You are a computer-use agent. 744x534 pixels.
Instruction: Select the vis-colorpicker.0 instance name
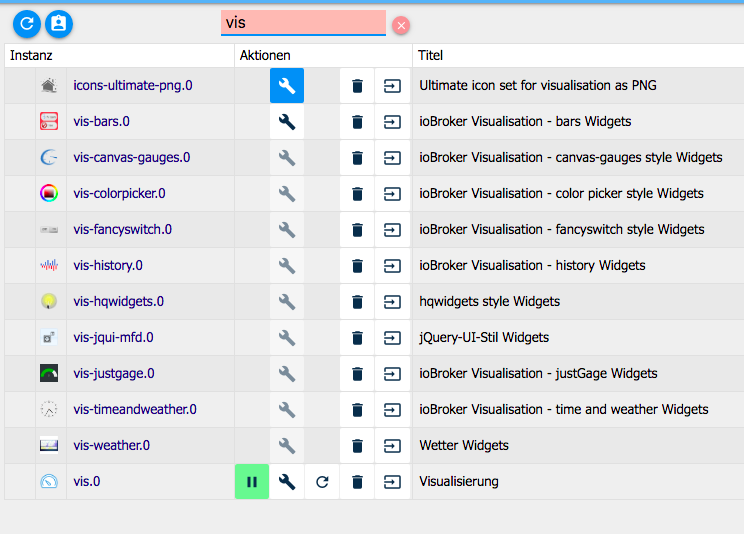coord(120,194)
